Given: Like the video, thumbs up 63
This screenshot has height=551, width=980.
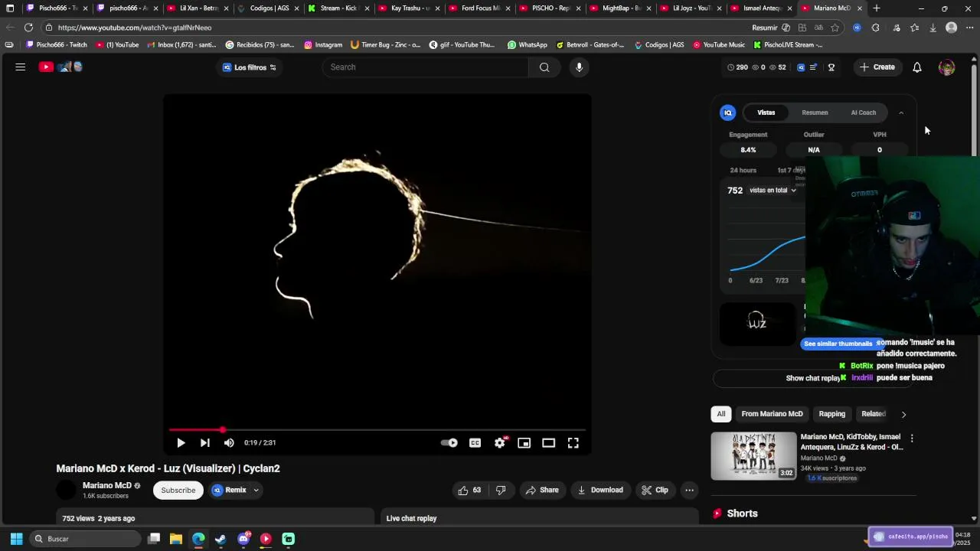Looking at the screenshot, I should [x=469, y=490].
